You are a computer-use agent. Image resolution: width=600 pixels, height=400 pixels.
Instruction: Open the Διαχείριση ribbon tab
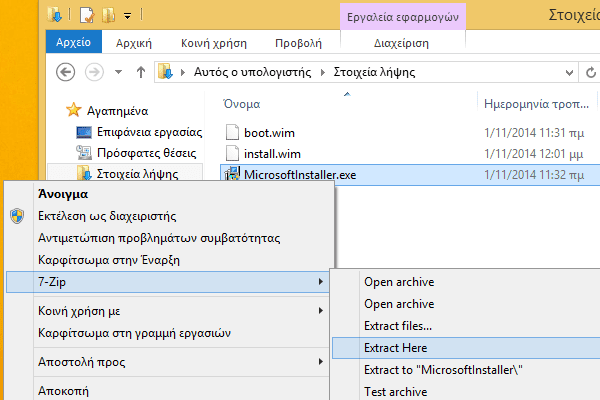[401, 43]
